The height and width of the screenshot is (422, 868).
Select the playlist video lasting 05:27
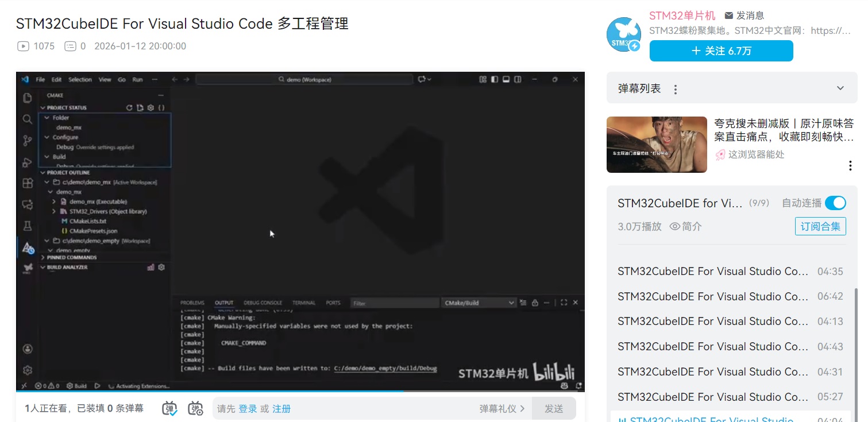[712, 397]
